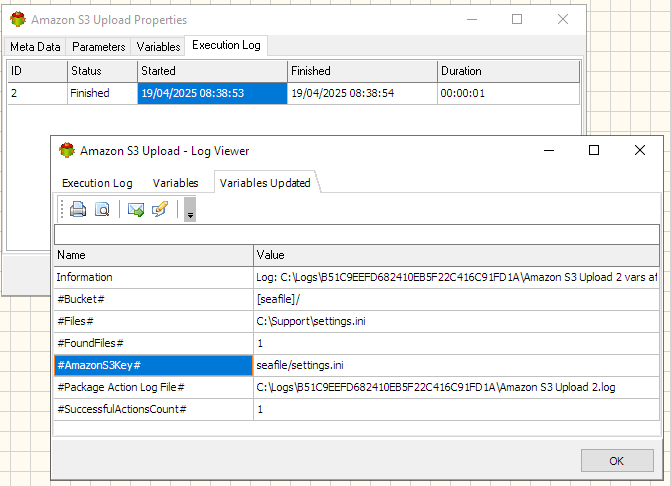Select the Variables tab in Properties window
671x486 pixels.
point(158,47)
